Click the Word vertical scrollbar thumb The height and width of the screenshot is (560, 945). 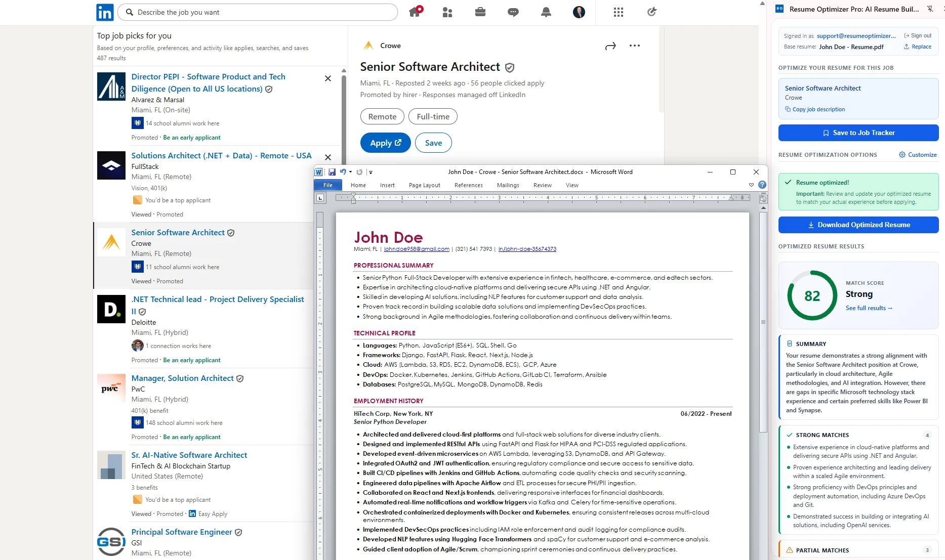point(763,322)
